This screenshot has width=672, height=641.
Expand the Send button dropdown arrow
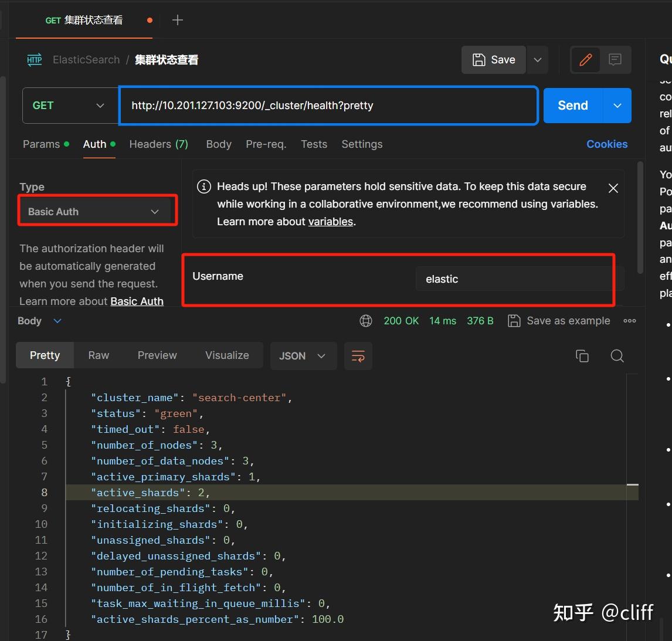pyautogui.click(x=617, y=106)
